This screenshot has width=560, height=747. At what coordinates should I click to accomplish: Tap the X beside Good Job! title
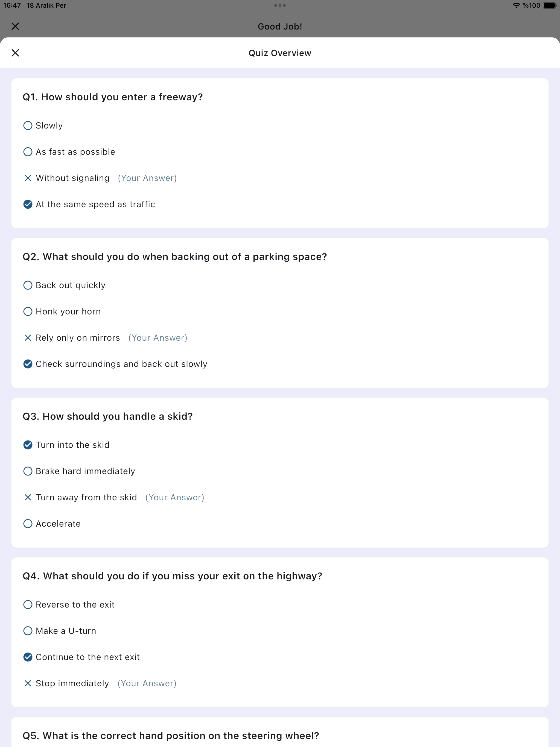pyautogui.click(x=15, y=26)
